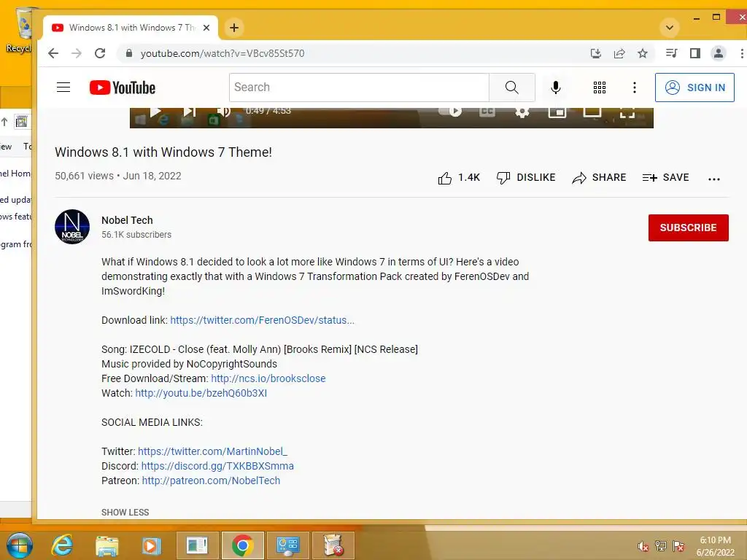Save the video to a playlist
747x560 pixels.
pos(665,178)
